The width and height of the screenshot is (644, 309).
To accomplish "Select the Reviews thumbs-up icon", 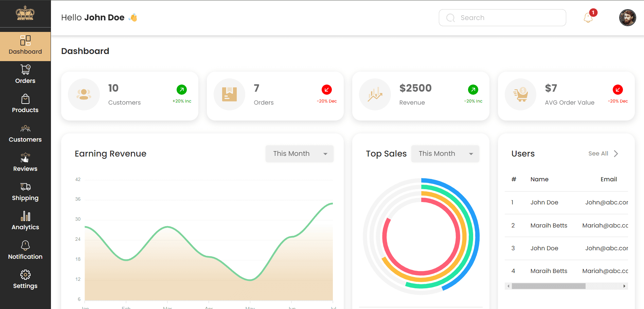I will click(x=25, y=158).
